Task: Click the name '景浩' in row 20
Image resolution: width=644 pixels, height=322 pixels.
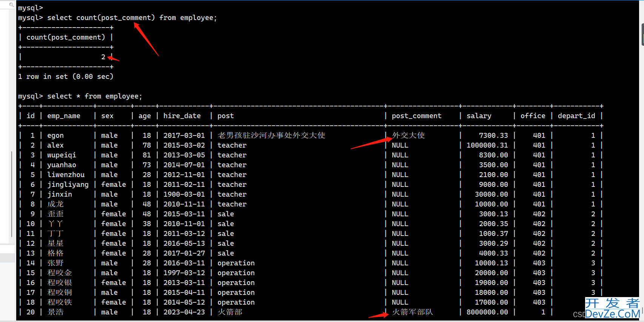Action: 55,312
